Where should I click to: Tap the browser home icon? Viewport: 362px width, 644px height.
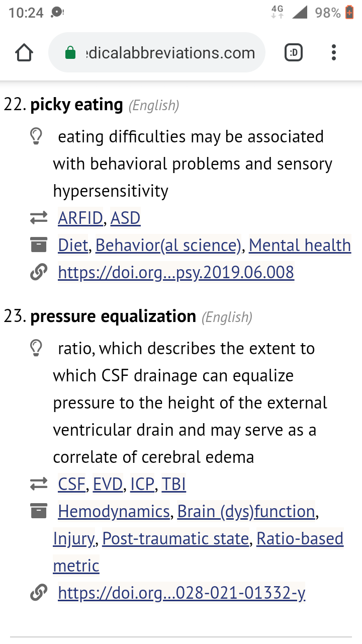[24, 53]
